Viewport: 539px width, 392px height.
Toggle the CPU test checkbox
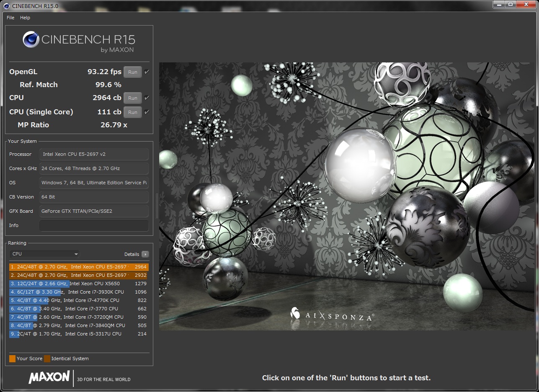[x=147, y=98]
